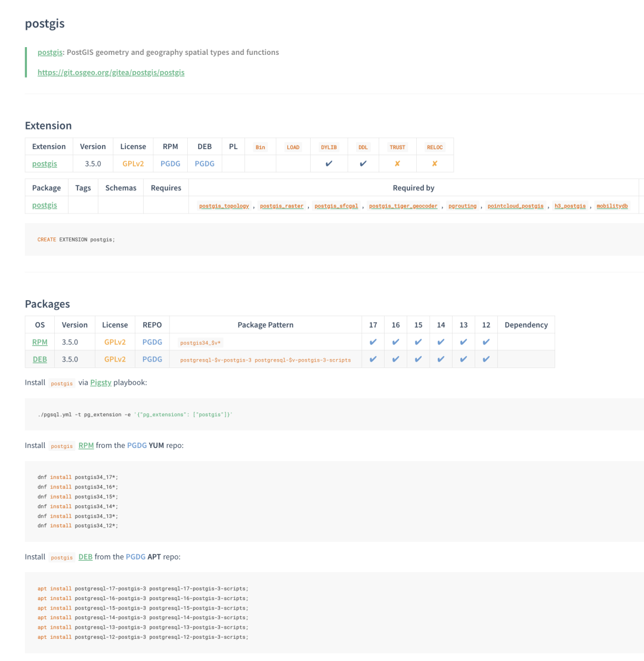Image resolution: width=644 pixels, height=661 pixels.
Task: Click the CREATE EXTENSION postgis code block
Action: pos(334,239)
